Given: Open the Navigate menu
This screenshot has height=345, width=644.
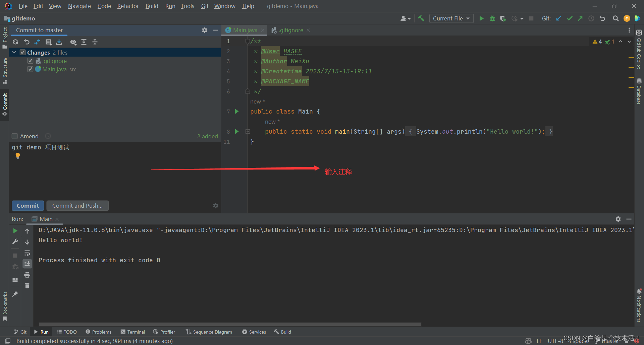Looking at the screenshot, I should (x=79, y=6).
